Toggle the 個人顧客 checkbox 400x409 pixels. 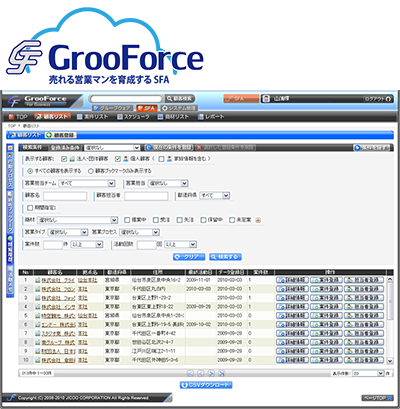tap(118, 159)
